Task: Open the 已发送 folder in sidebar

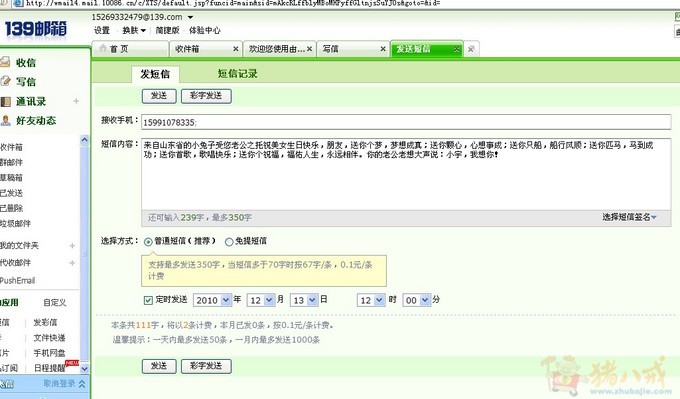Action: pos(11,193)
